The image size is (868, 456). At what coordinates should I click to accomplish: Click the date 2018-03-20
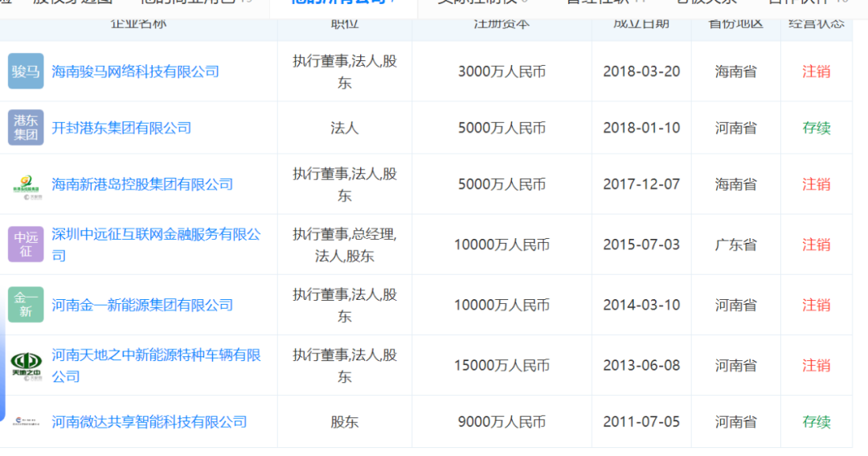641,72
